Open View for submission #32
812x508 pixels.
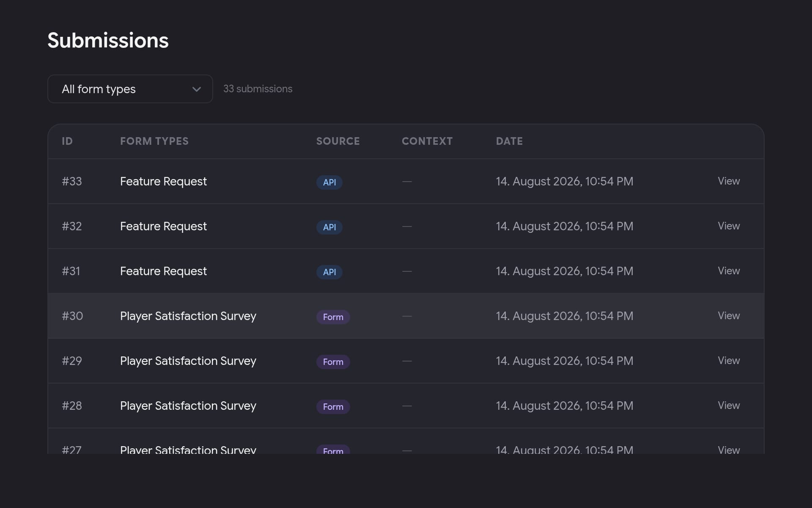click(x=729, y=226)
